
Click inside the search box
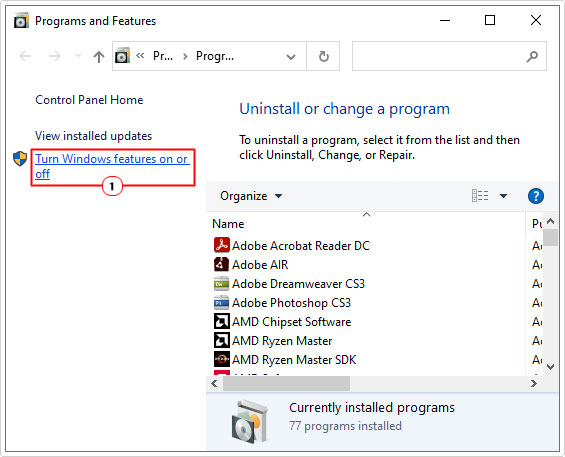pyautogui.click(x=449, y=56)
